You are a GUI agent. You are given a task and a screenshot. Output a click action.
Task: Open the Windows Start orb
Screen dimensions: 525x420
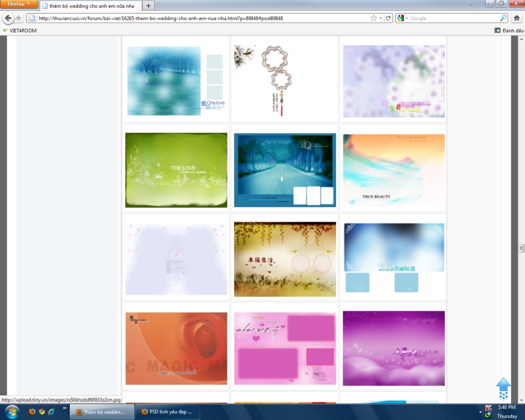coord(12,412)
